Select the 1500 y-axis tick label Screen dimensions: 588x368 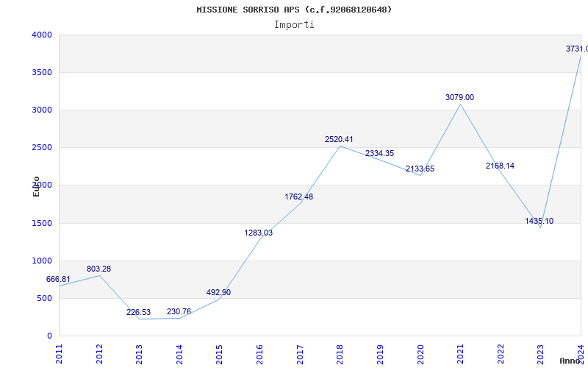click(42, 224)
